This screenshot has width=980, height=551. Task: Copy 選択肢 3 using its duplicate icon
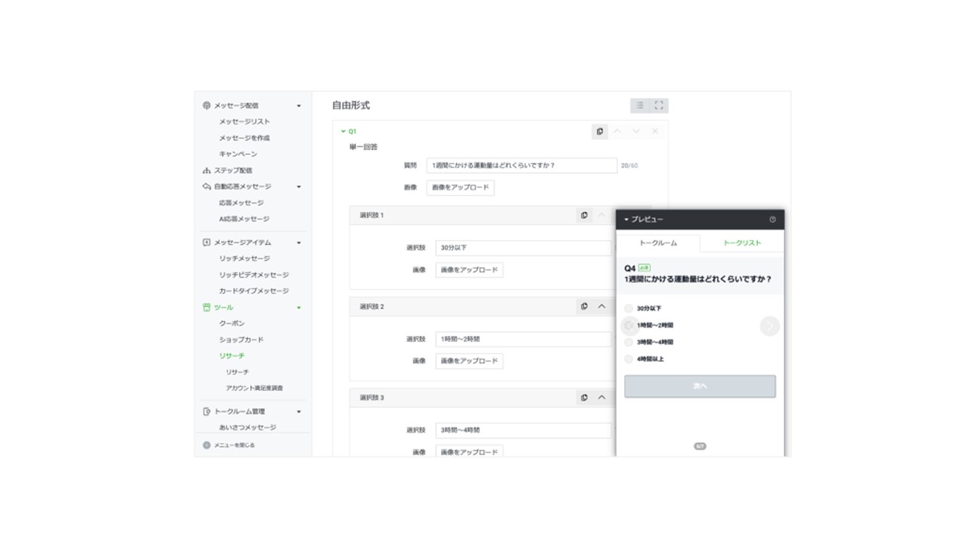(584, 398)
